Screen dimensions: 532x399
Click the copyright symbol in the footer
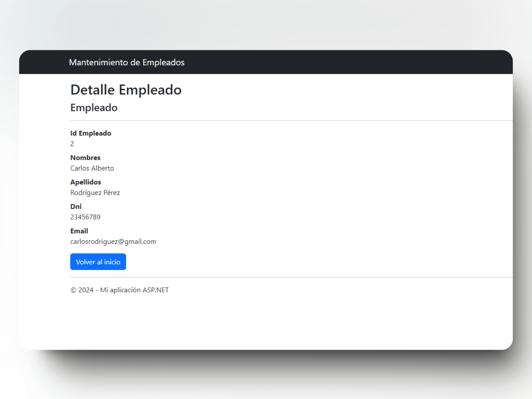tap(73, 290)
